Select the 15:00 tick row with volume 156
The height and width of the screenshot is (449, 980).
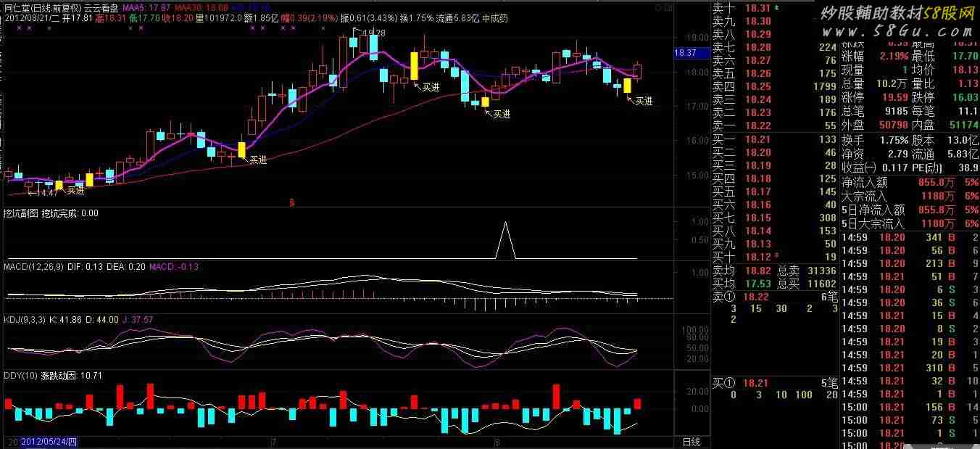[x=910, y=407]
